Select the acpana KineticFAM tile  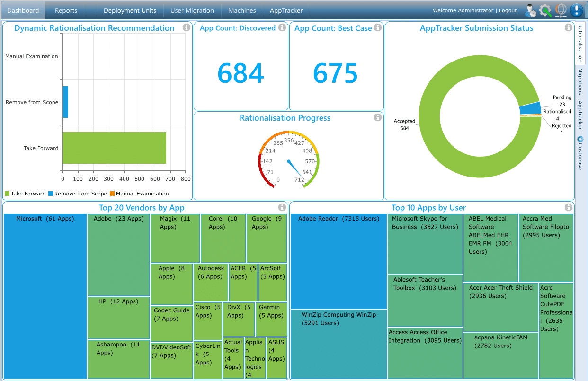pos(501,355)
